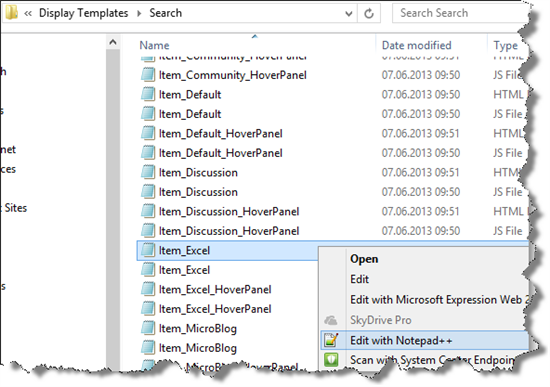The image size is (550, 387).
Task: Click the double chevron to show previous locations
Action: point(28,13)
